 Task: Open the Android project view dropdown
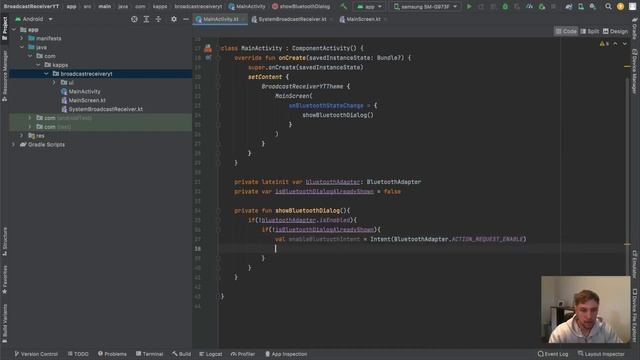point(34,19)
